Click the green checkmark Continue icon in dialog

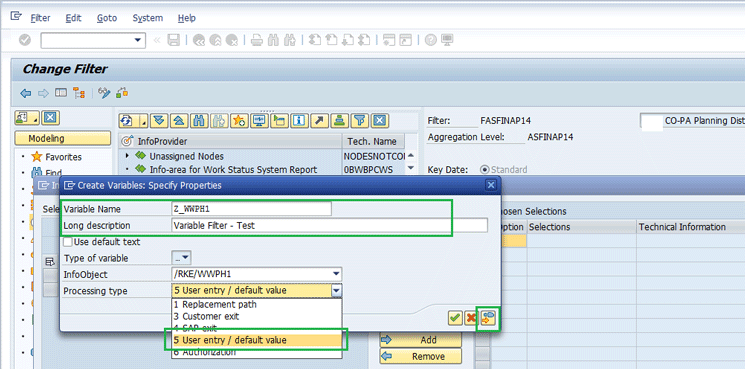tap(455, 318)
